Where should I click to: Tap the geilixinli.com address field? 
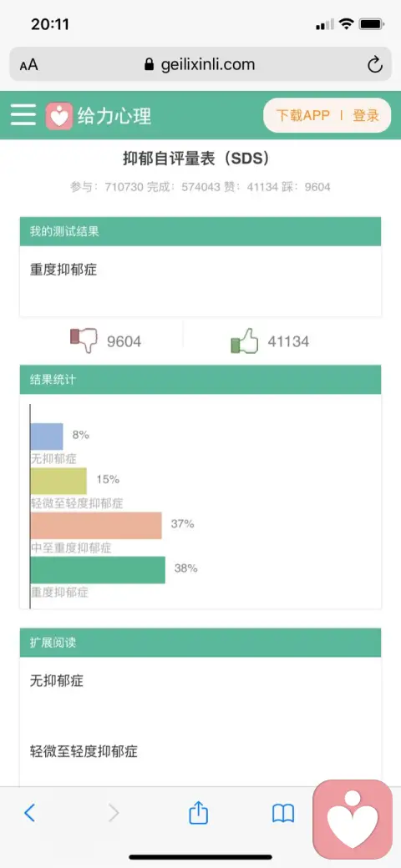tap(200, 65)
